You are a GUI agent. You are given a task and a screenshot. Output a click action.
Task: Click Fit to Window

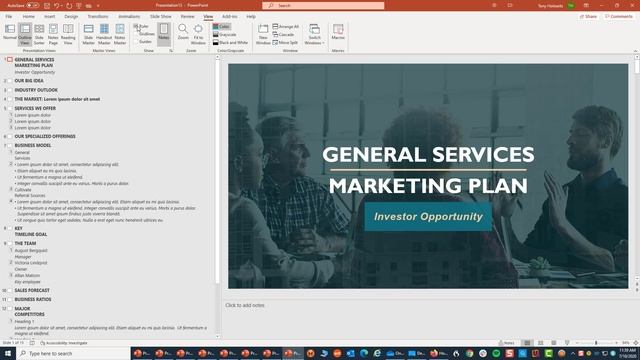coord(198,34)
